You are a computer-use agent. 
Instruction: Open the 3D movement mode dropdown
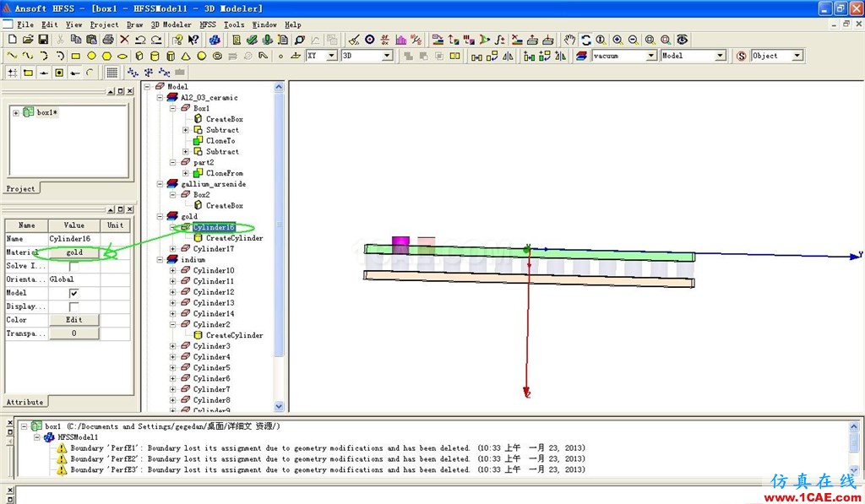pyautogui.click(x=387, y=56)
